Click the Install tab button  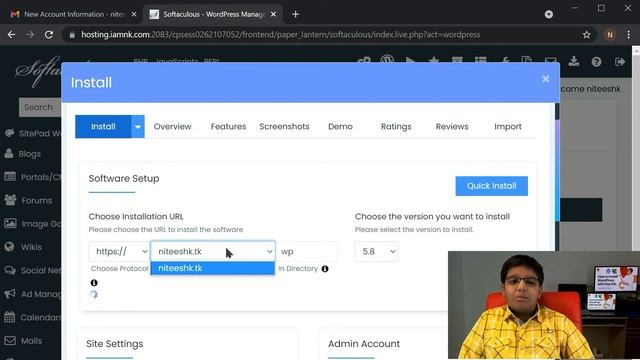click(x=103, y=127)
